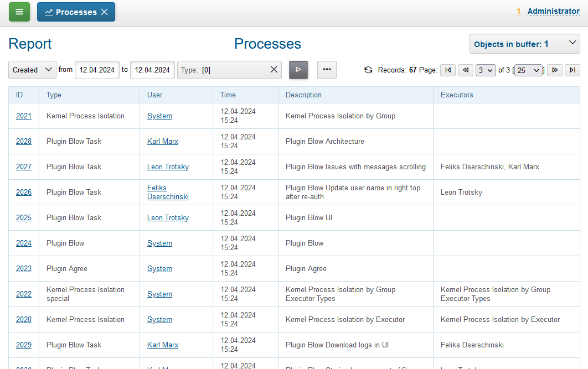
Task: Open process record 2027
Action: (24, 167)
